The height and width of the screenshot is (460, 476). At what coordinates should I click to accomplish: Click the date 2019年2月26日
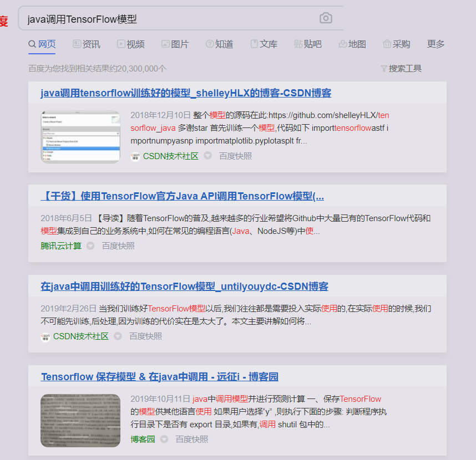coord(69,309)
